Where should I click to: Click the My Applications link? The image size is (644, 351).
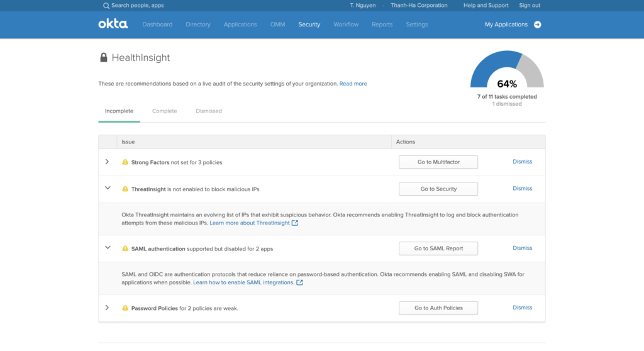[506, 25]
